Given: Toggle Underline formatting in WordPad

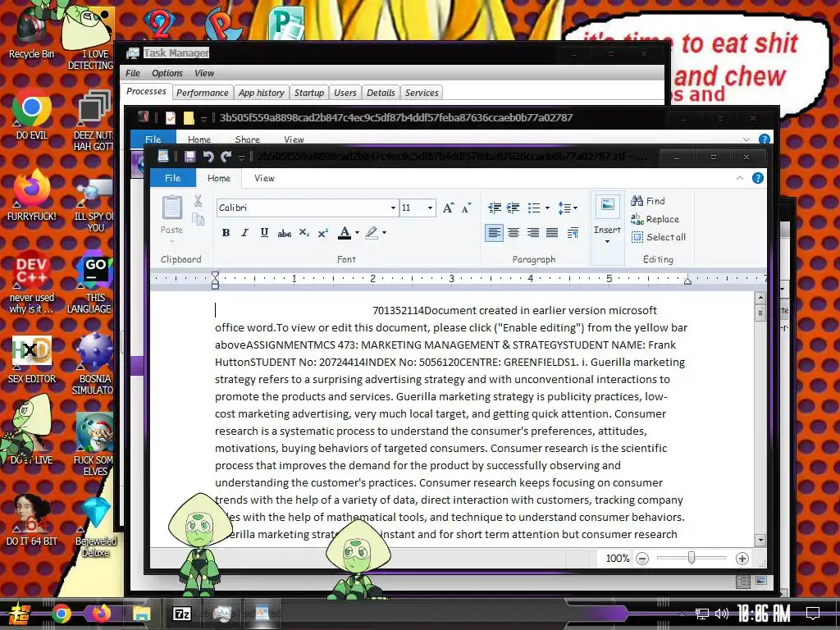Looking at the screenshot, I should point(264,232).
